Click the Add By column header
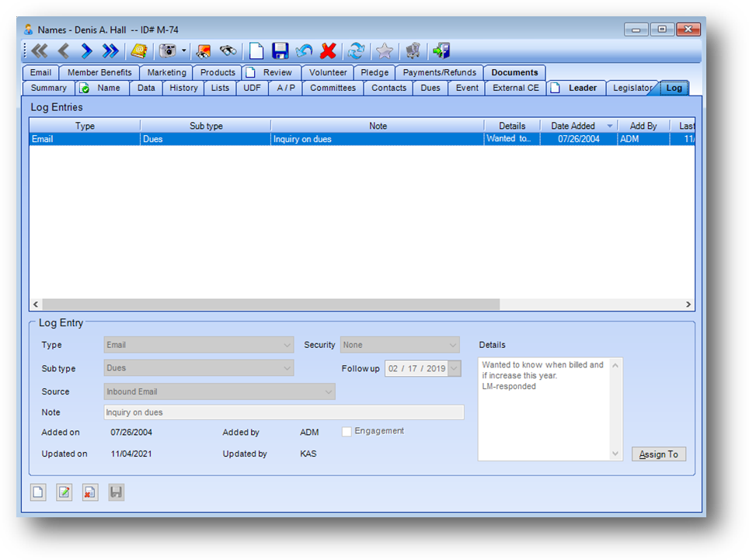749x560 pixels. tap(643, 126)
